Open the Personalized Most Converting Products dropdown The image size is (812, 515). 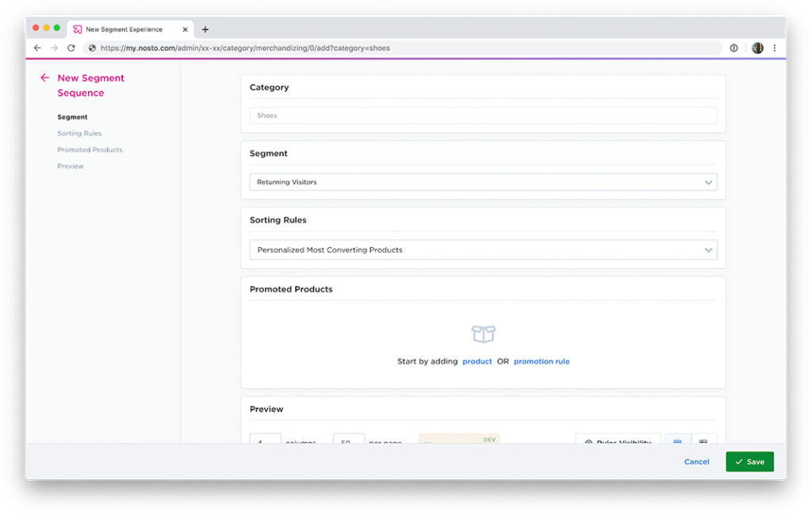[483, 250]
